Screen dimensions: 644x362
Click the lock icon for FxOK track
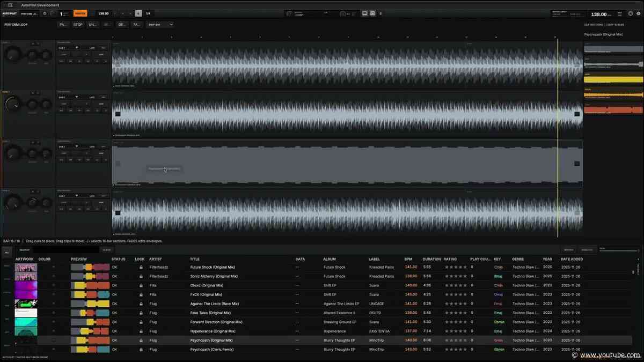point(141,294)
